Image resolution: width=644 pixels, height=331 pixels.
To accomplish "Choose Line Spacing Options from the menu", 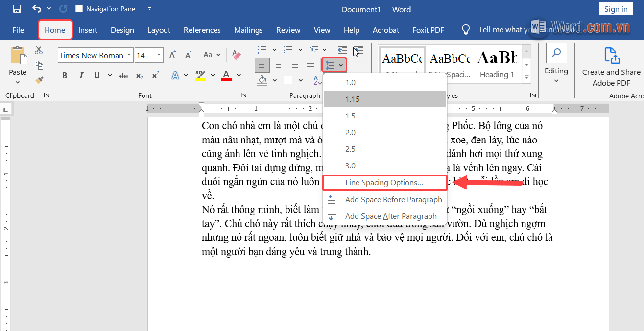I will (384, 182).
